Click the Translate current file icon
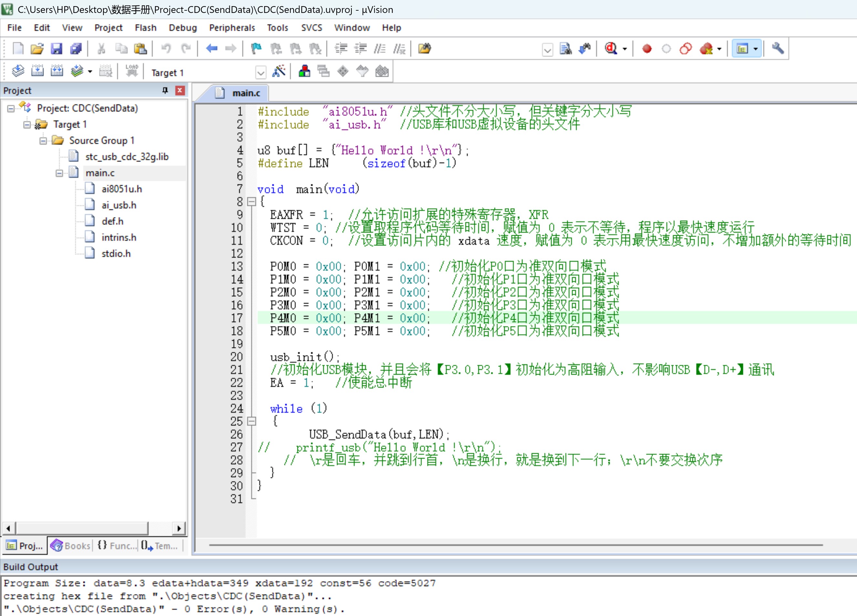857x616 pixels. 18,71
